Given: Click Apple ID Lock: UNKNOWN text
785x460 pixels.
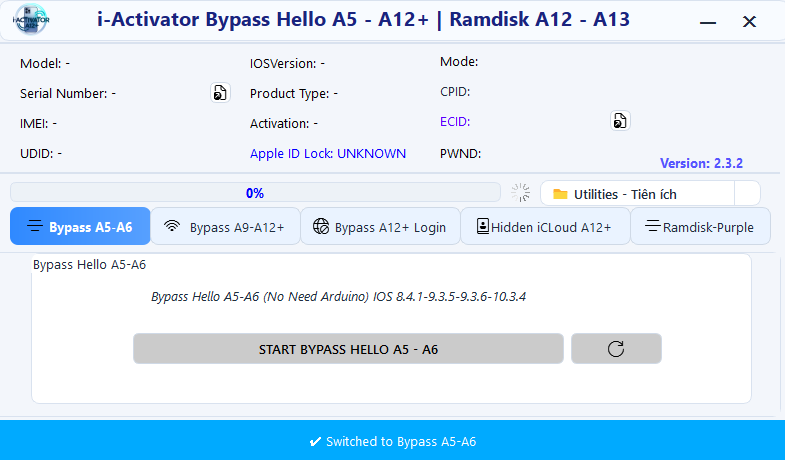Looking at the screenshot, I should [328, 154].
